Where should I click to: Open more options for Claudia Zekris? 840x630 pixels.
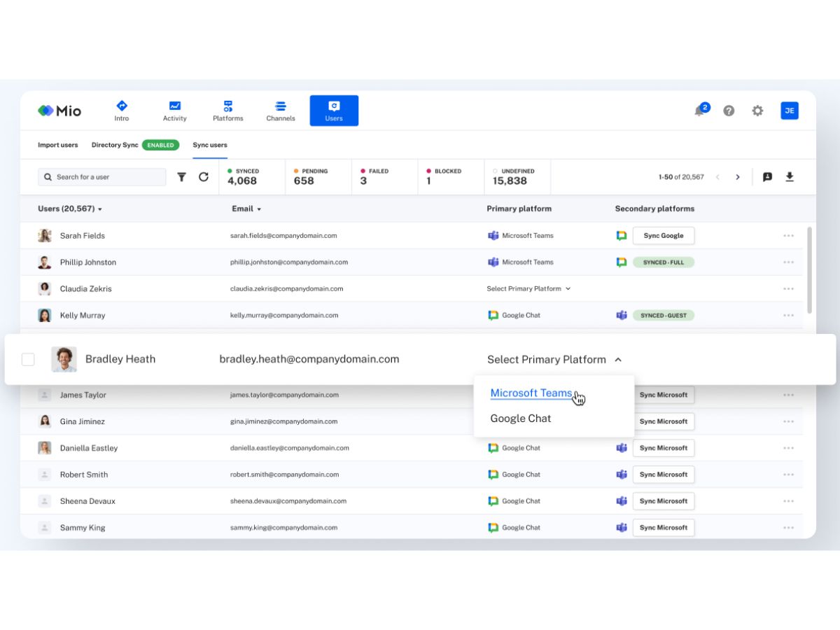(x=789, y=289)
